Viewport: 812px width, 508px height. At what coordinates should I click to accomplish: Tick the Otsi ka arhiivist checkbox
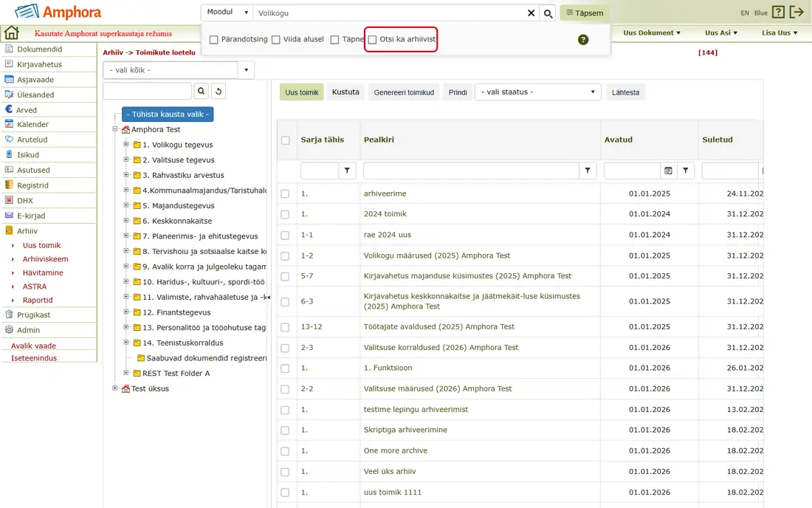[x=372, y=40]
